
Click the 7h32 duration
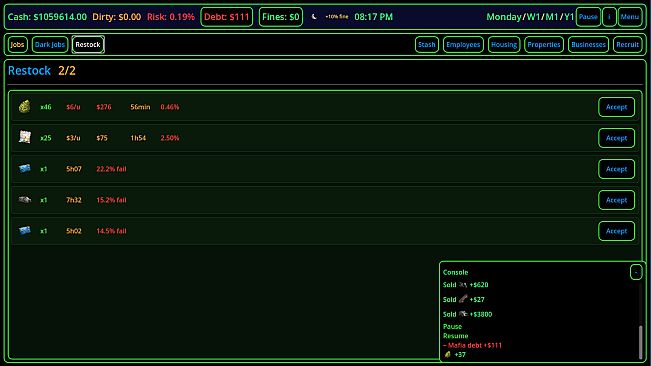[x=74, y=200]
